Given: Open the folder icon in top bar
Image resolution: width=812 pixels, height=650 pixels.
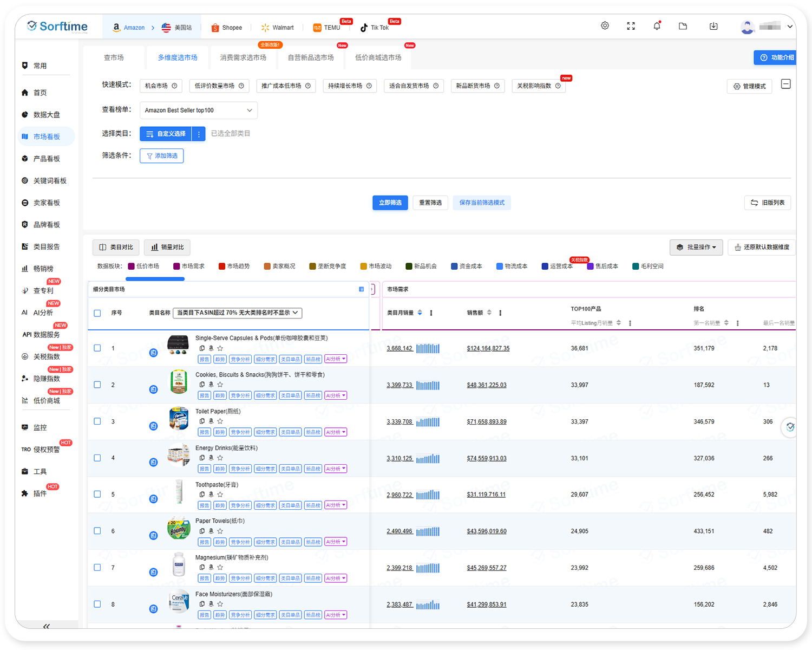Looking at the screenshot, I should pyautogui.click(x=683, y=26).
